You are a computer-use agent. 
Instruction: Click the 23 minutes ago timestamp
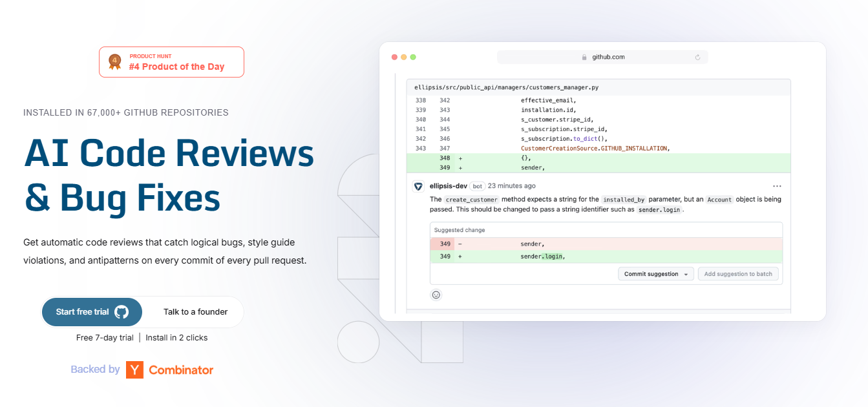[511, 186]
